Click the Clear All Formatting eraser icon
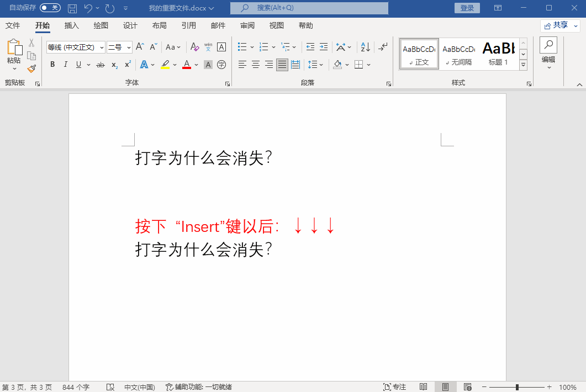Screen dimensions: 586x392 (194, 47)
